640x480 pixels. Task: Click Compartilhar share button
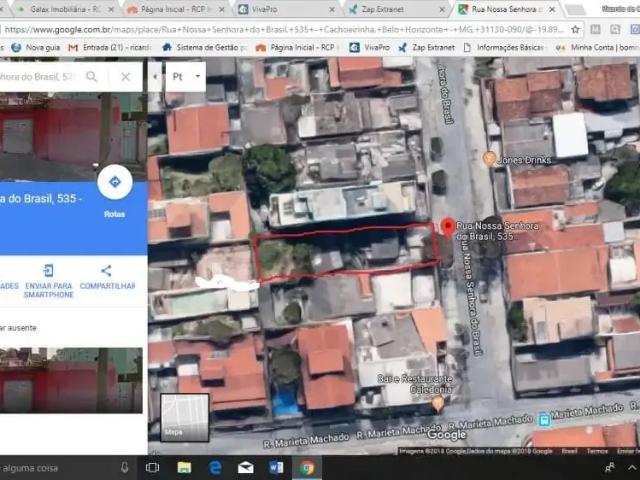tap(107, 277)
